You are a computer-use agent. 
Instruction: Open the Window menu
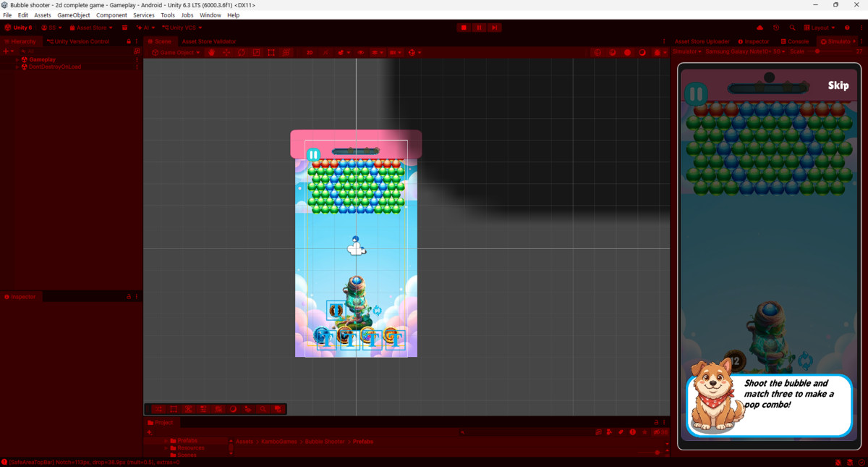point(210,15)
